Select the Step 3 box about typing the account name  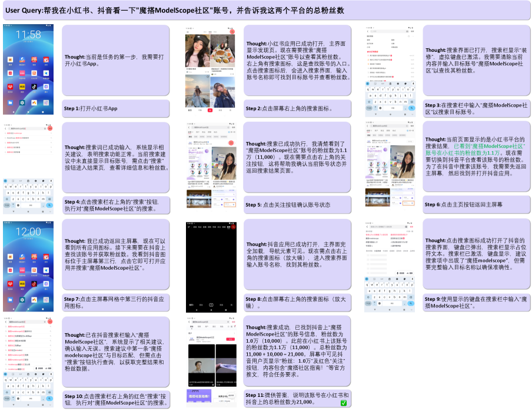point(476,108)
